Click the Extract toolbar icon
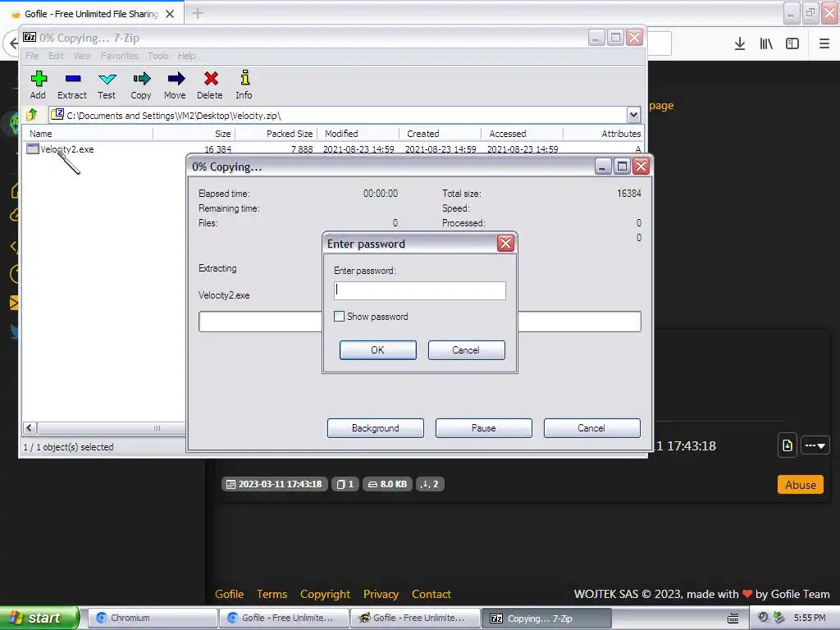Image resolution: width=840 pixels, height=630 pixels. coord(72,84)
